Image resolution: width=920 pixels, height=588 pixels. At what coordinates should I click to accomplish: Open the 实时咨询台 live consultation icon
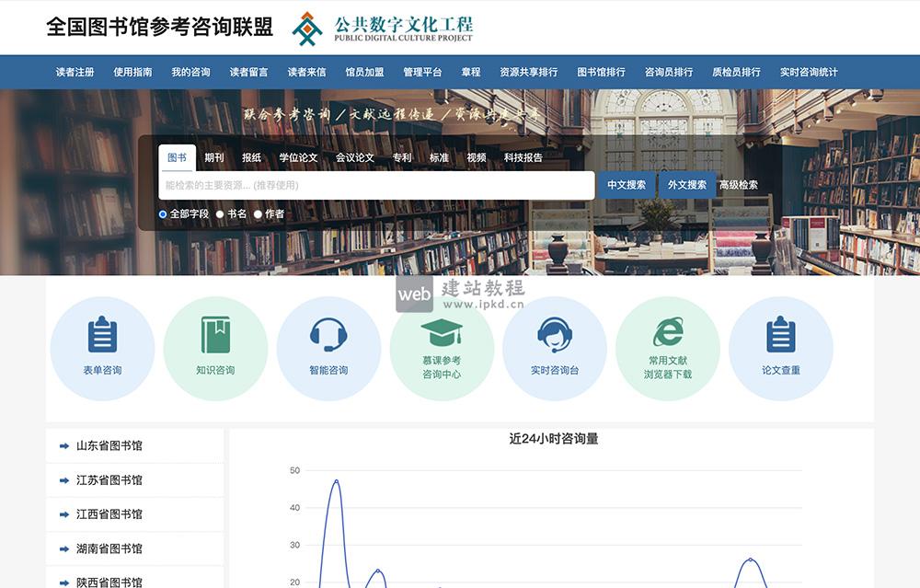tap(555, 348)
